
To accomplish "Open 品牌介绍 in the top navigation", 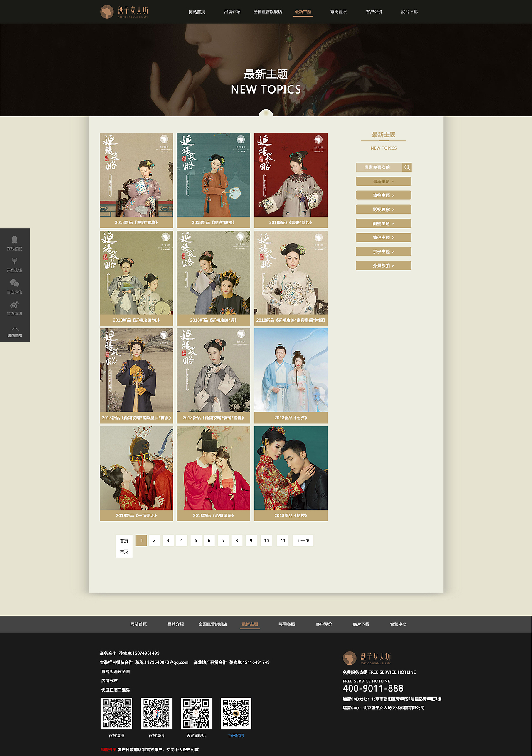I will [232, 12].
